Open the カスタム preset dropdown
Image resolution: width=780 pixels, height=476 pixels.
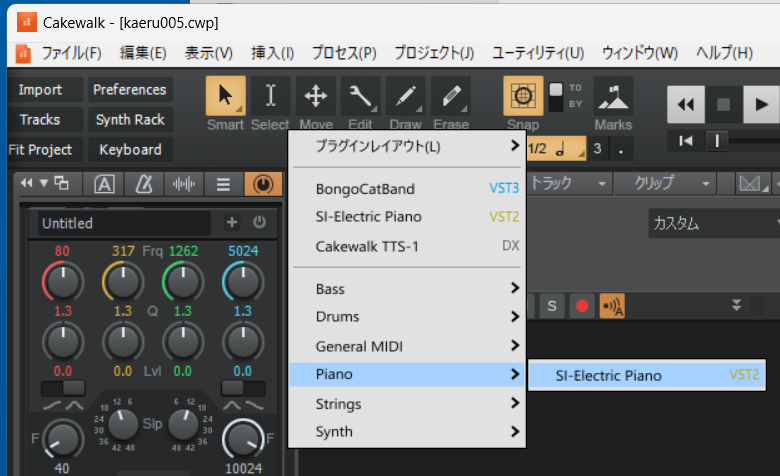pos(714,223)
